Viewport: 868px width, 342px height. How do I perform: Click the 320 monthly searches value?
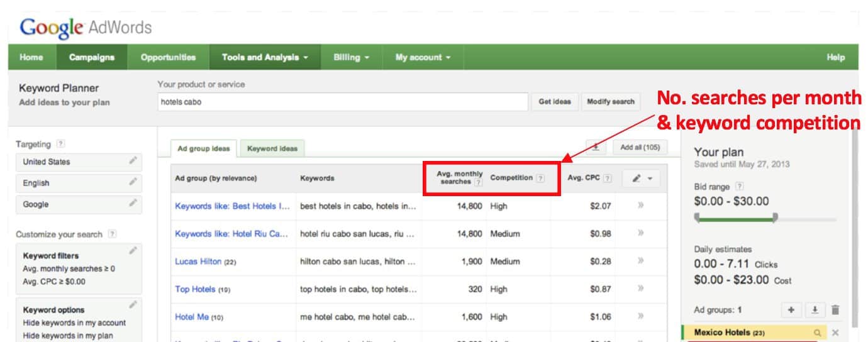pyautogui.click(x=476, y=289)
